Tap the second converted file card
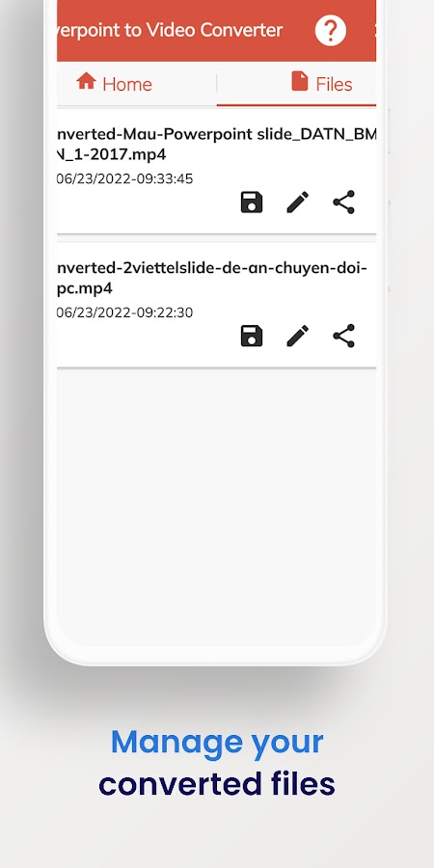Image resolution: width=434 pixels, height=868 pixels. (x=216, y=305)
